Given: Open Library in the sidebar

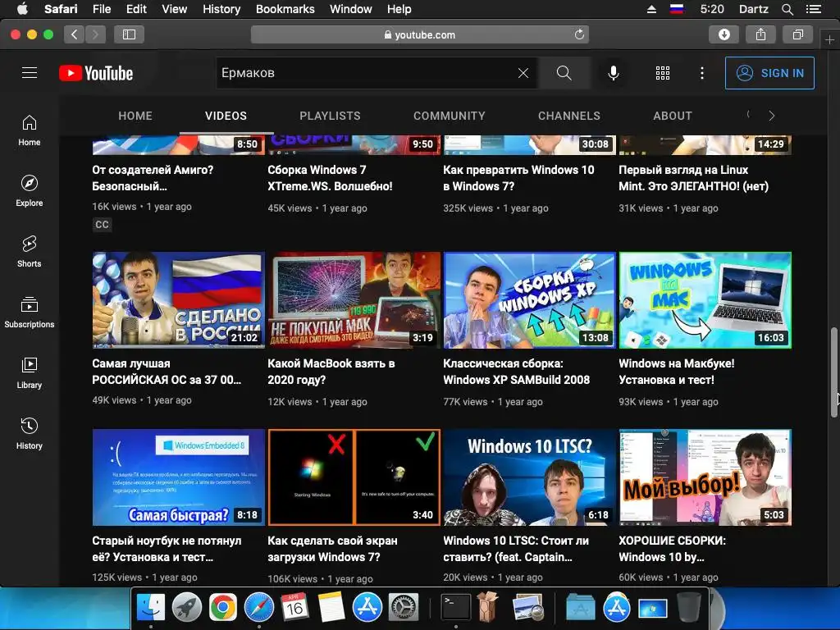Looking at the screenshot, I should tap(30, 373).
